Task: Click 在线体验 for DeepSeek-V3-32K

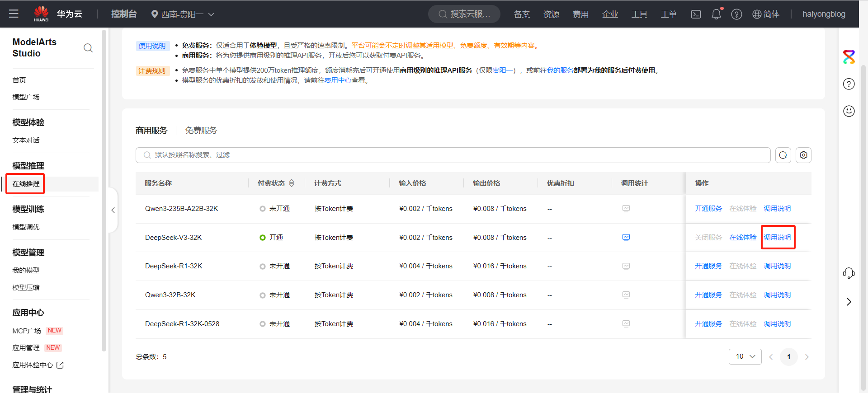Action: pyautogui.click(x=743, y=238)
